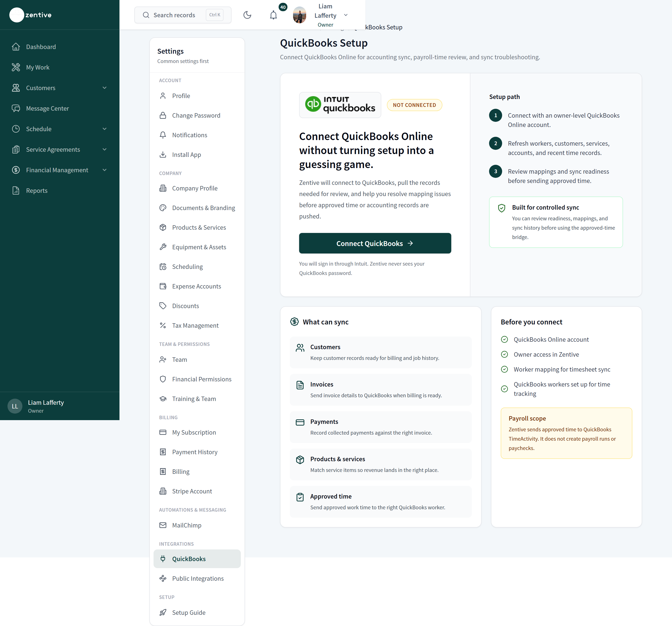This screenshot has width=672, height=626.
Task: Click the NOT CONNECTED status badge
Action: click(x=414, y=105)
